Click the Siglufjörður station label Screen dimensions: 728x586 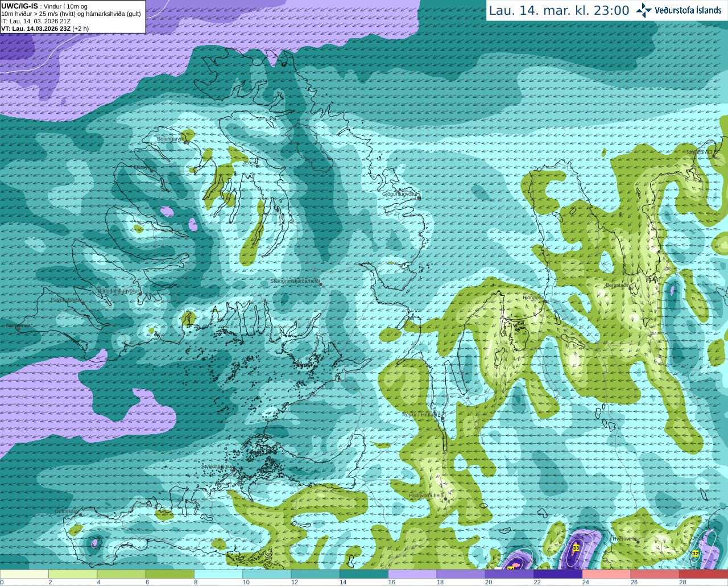(699, 153)
